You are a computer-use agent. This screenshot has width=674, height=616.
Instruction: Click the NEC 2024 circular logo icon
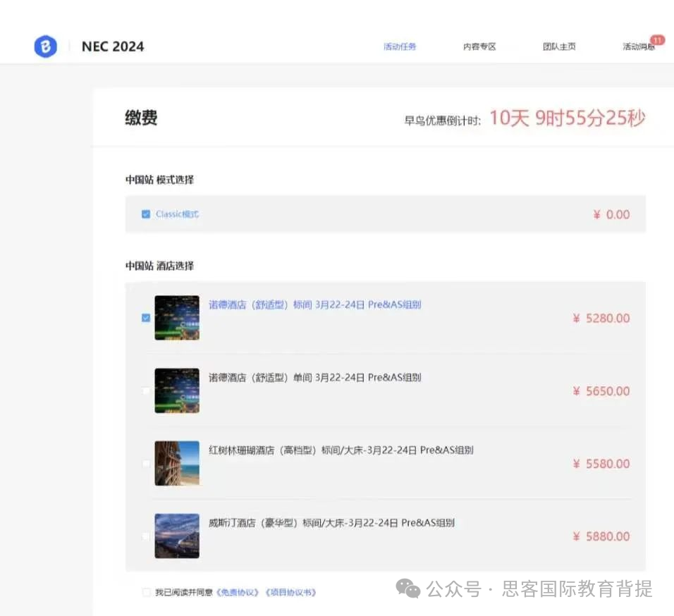(45, 46)
